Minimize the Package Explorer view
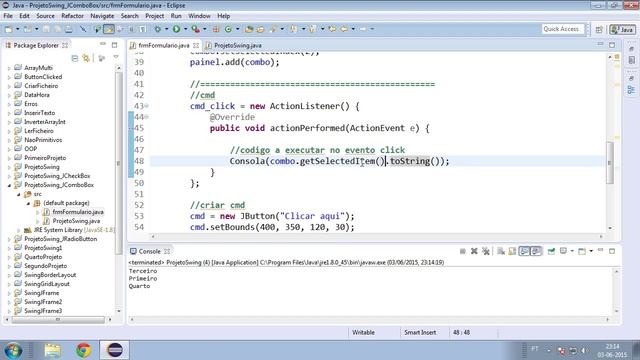The width and height of the screenshot is (640, 360). [103, 44]
